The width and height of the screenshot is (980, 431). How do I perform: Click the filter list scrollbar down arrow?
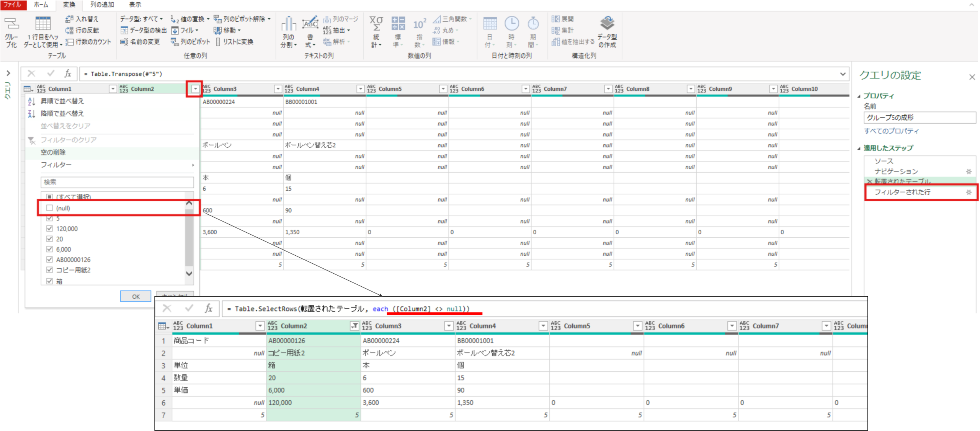click(x=189, y=274)
